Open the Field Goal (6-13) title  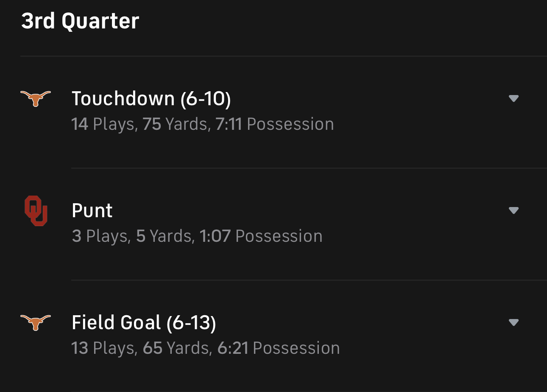(x=143, y=323)
